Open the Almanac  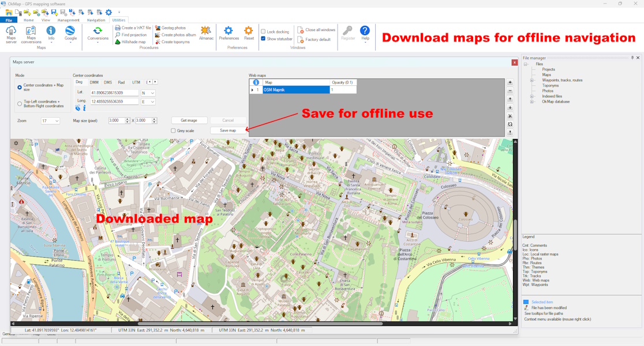coord(206,33)
